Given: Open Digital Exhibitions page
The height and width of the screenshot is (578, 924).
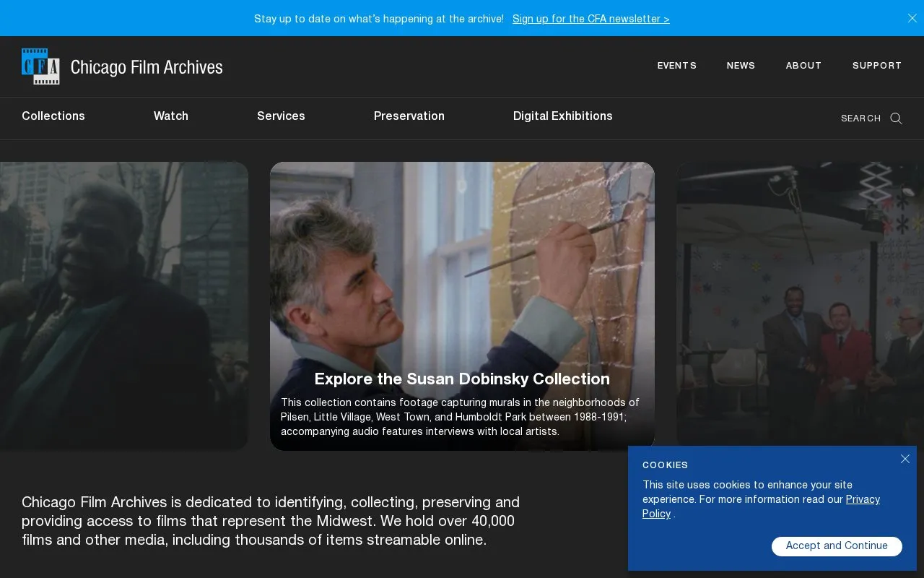Looking at the screenshot, I should coord(563,116).
